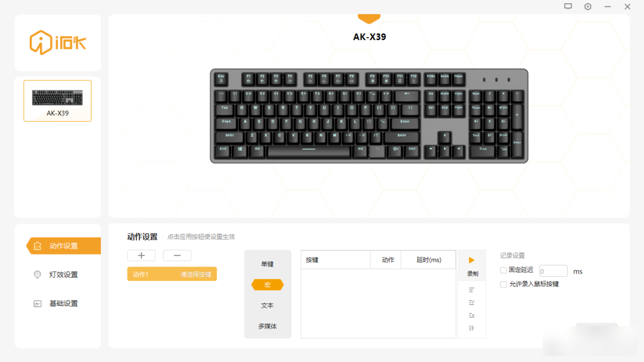Viewport: 644px width, 362px height.
Task: Open the feedback message icon in title bar
Action: coord(568,7)
